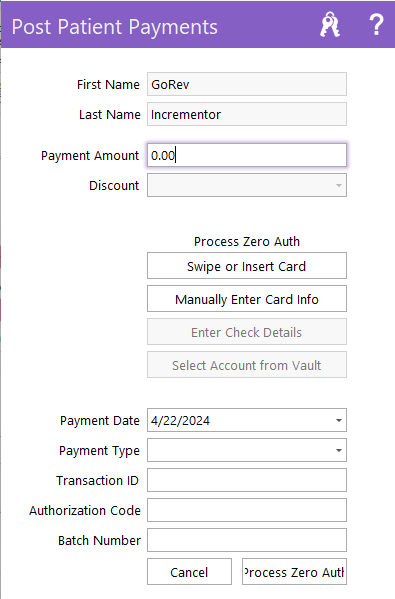
Task: Click the Last Name field
Action: (247, 114)
